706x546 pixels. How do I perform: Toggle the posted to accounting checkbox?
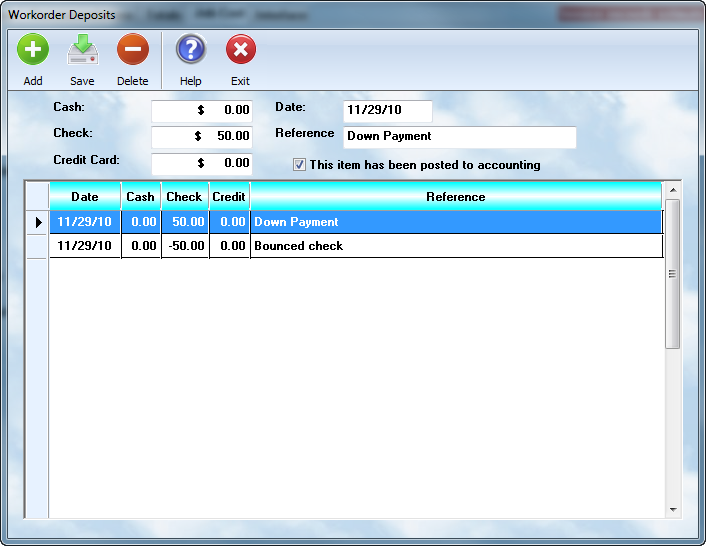[299, 165]
